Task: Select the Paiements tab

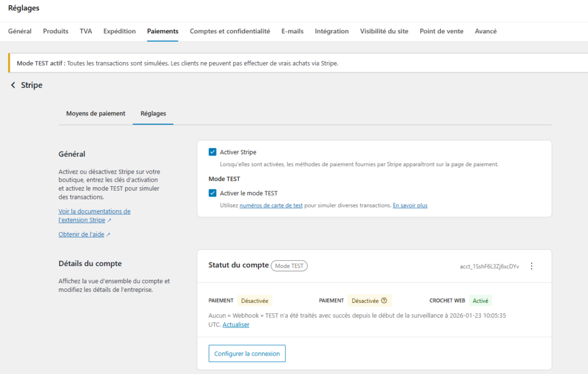Action: 163,31
